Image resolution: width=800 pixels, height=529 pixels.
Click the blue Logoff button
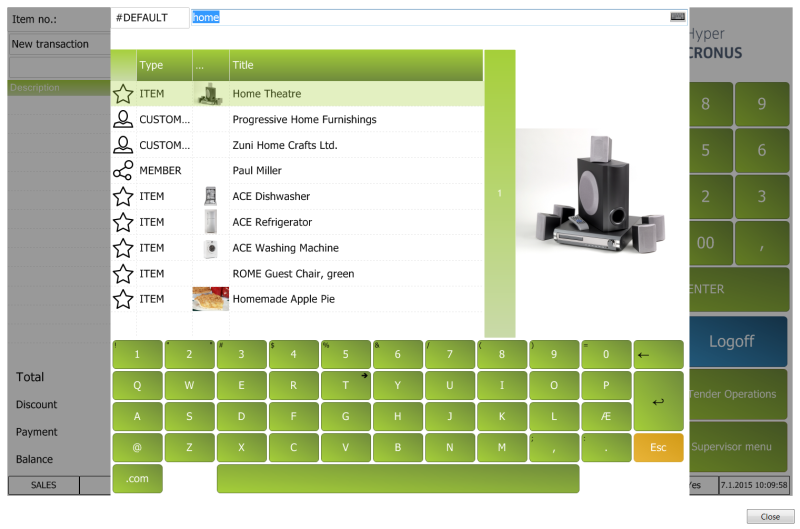point(731,342)
